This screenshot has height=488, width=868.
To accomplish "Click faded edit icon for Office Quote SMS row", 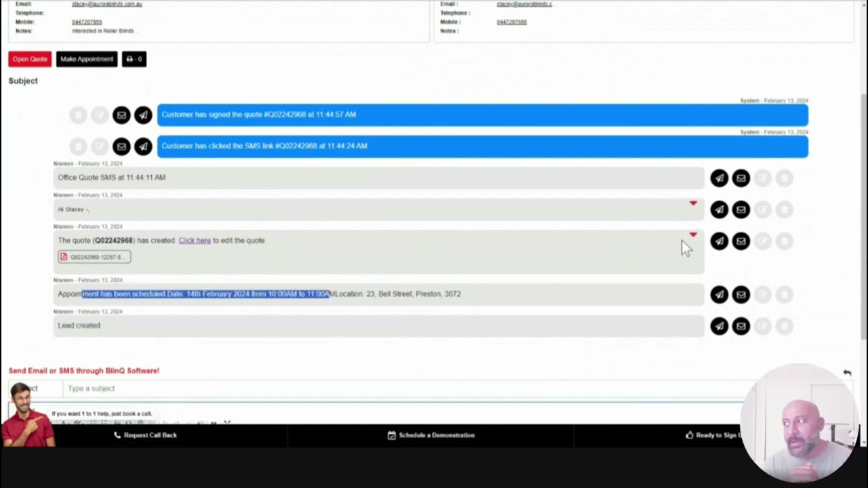I will [763, 178].
